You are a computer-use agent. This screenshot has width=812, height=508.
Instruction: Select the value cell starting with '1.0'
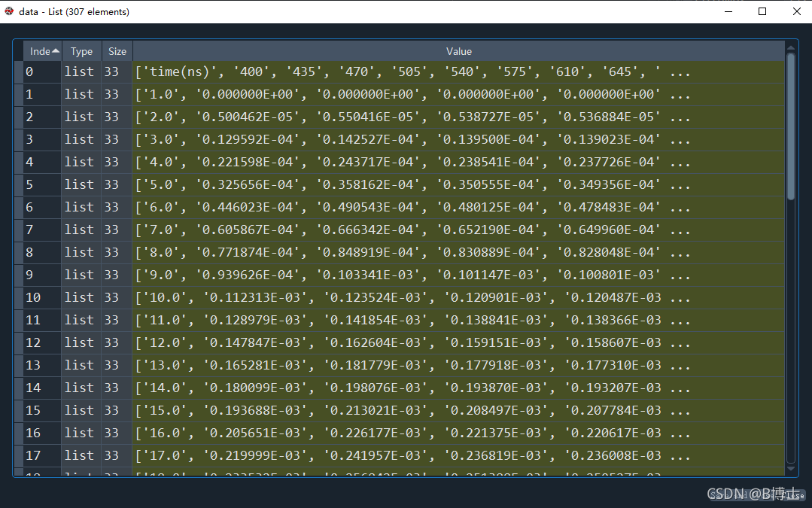point(459,94)
